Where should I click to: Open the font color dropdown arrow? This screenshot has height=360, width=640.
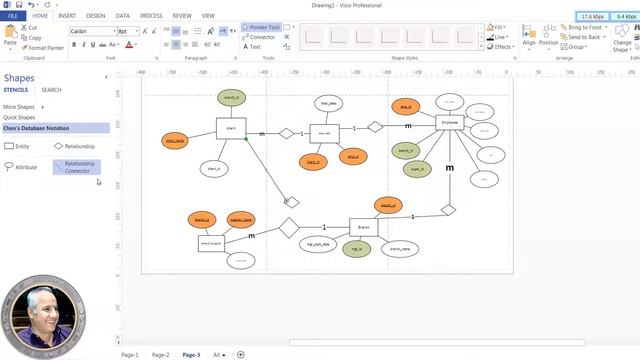pyautogui.click(x=136, y=44)
